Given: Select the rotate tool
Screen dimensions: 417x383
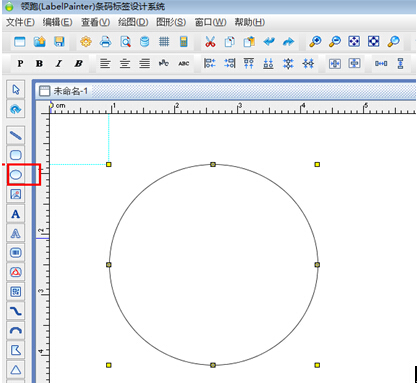Looking at the screenshot, I should (x=16, y=109).
